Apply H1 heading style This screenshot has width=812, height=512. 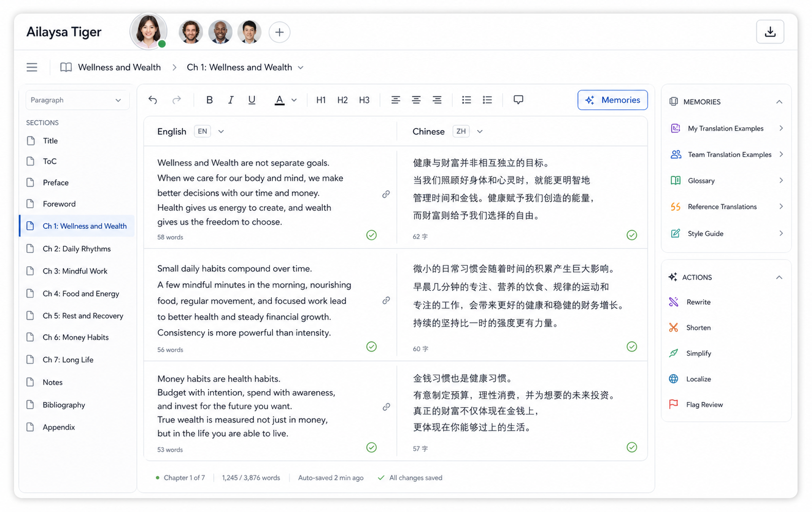(321, 100)
